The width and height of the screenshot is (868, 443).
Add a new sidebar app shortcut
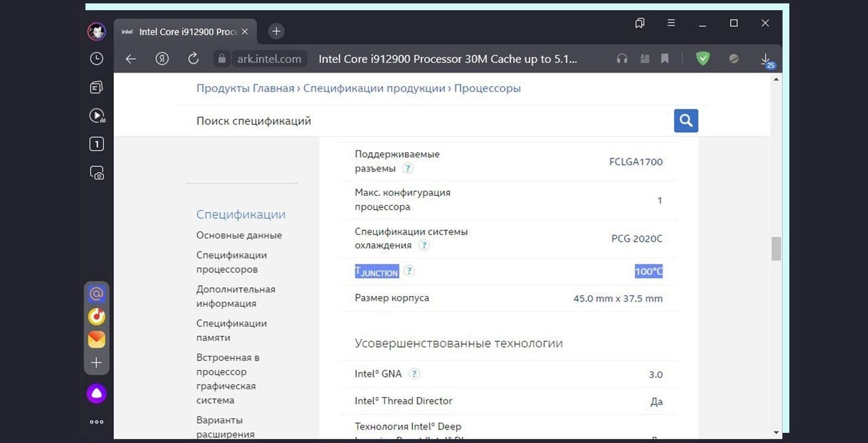(x=96, y=363)
